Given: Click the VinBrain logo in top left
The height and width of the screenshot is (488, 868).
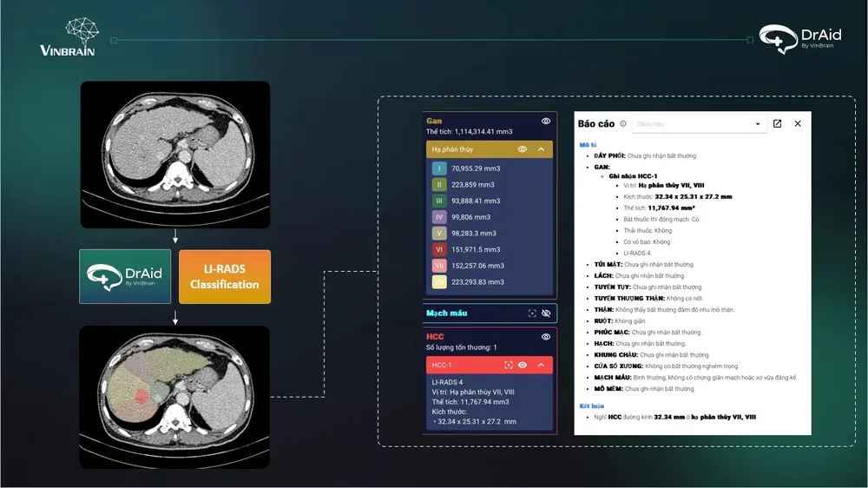Looking at the screenshot, I should 68,37.
